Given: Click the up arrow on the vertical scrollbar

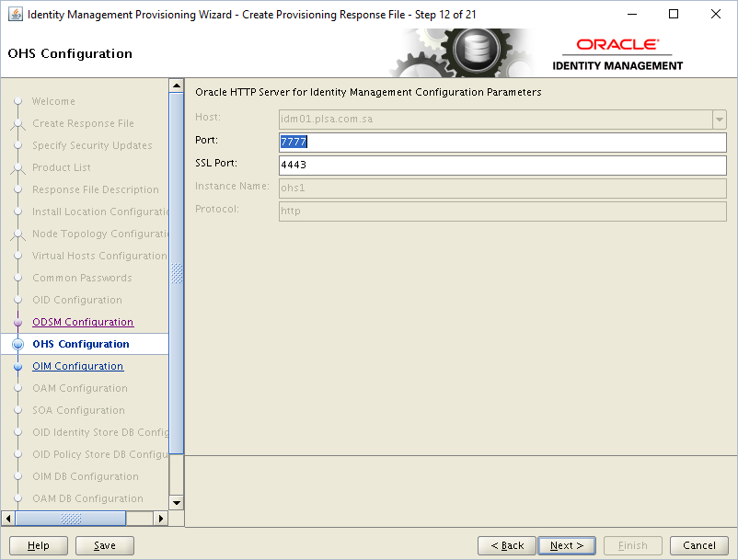Looking at the screenshot, I should point(177,85).
